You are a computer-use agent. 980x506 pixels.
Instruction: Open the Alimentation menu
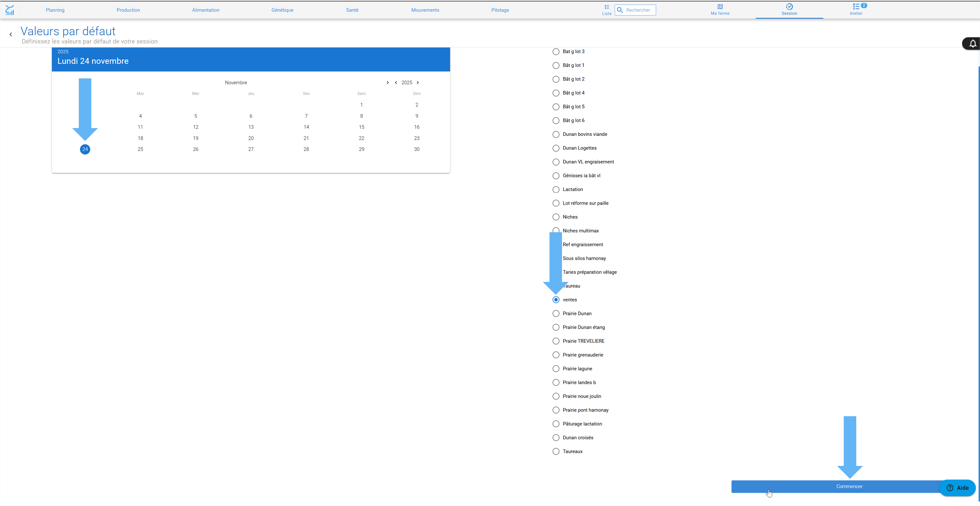(x=206, y=10)
